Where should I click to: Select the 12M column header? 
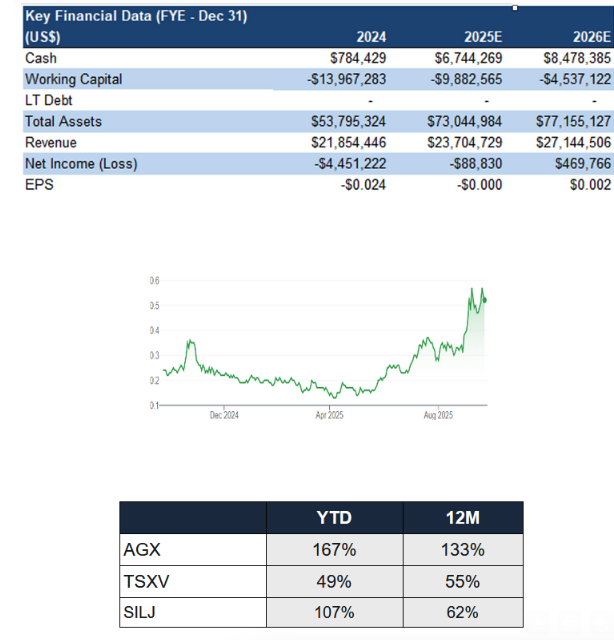pyautogui.click(x=463, y=517)
